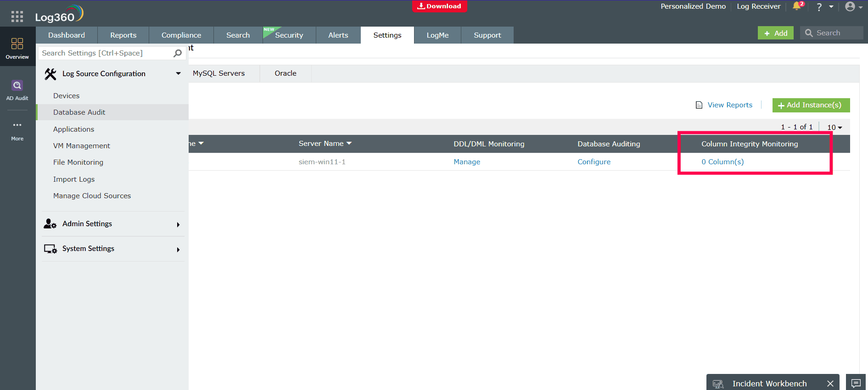This screenshot has width=868, height=390.
Task: Switch to the MySQL Servers tab
Action: coord(219,73)
